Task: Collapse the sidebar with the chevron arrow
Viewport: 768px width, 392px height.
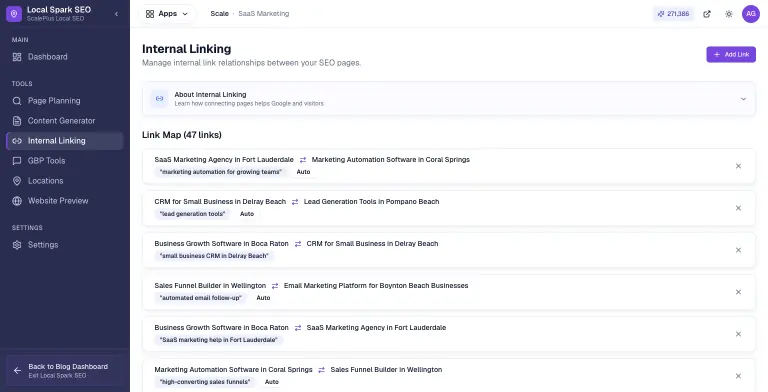Action: [116, 14]
